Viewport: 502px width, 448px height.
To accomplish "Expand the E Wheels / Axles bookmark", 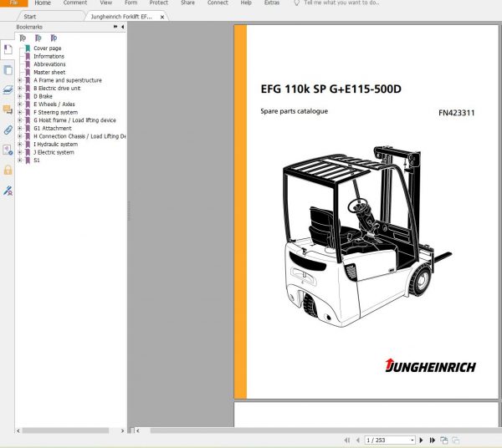I will coord(20,104).
